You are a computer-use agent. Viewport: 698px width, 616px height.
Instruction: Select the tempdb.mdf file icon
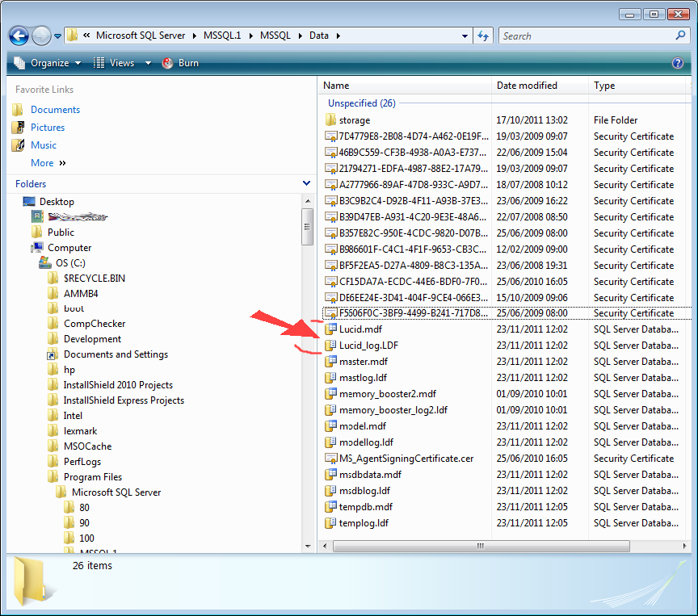pos(330,506)
